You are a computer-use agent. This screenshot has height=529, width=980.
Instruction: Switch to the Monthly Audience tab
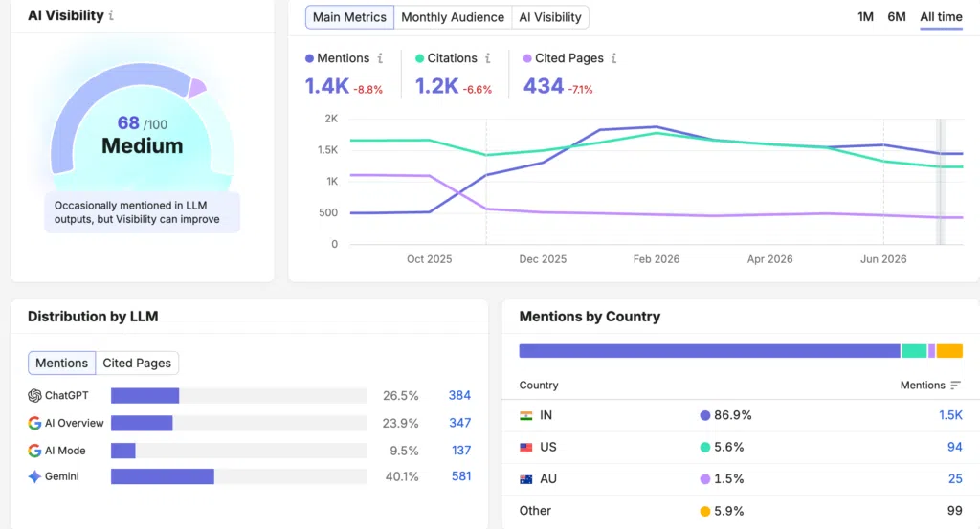pos(453,17)
